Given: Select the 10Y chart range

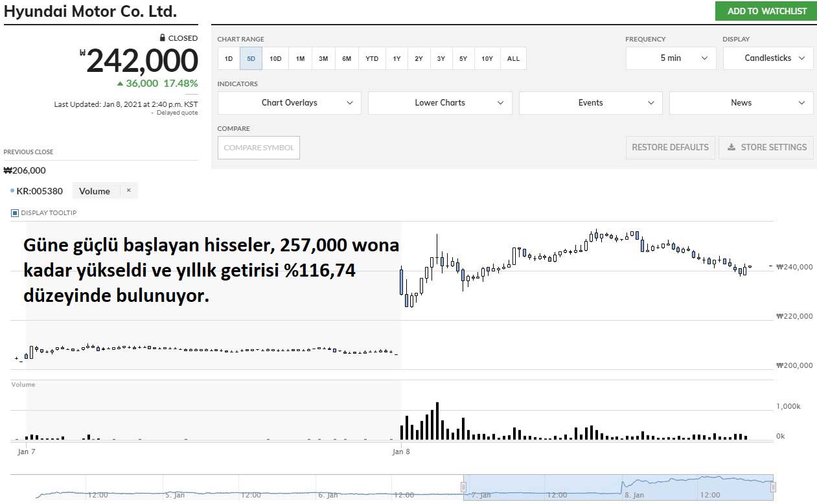Looking at the screenshot, I should point(487,58).
